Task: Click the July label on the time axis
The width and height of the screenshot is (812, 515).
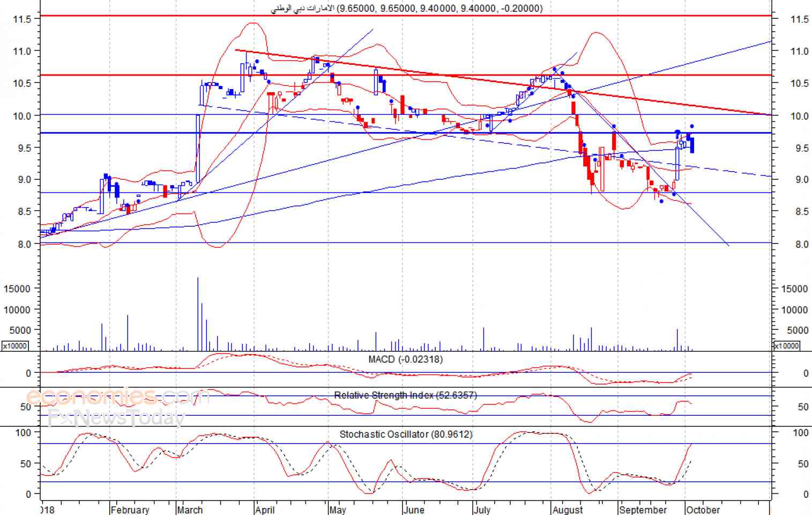Action: click(x=482, y=510)
